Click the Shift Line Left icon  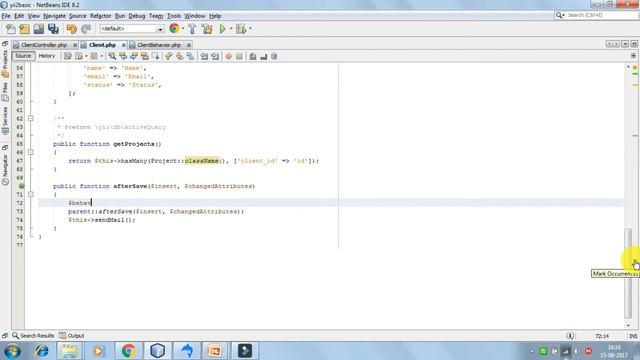coord(204,56)
